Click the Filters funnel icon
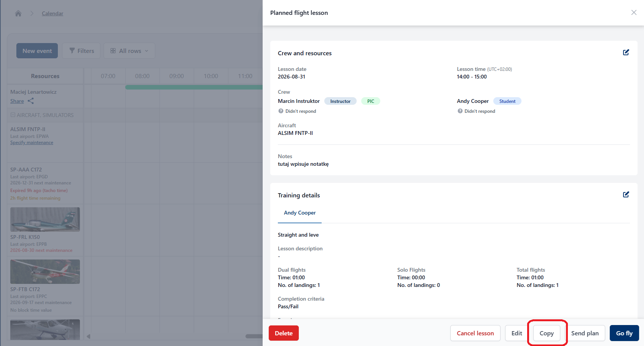644x346 pixels. [x=72, y=51]
